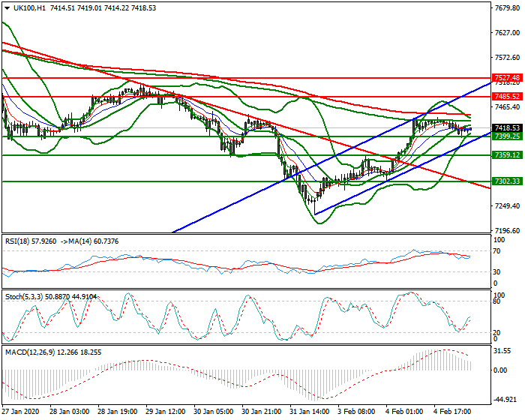Click the Stochastic scale value 20
This screenshot has height=420, width=525.
[497, 332]
